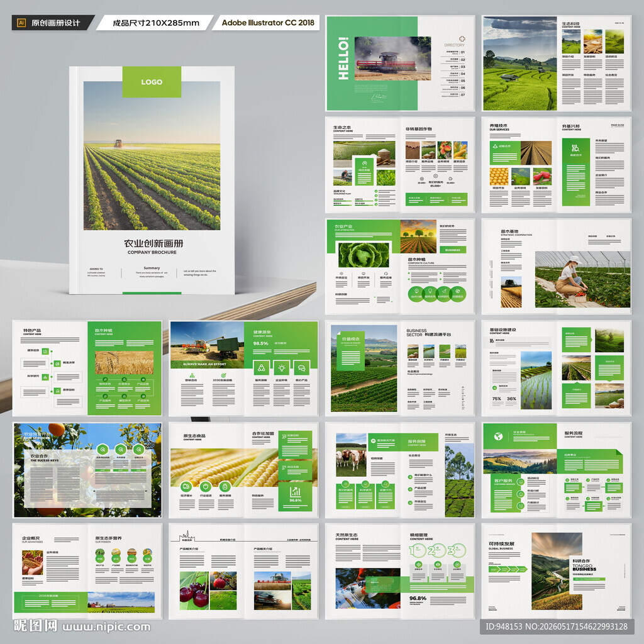The width and height of the screenshot is (644, 644).
Task: Click the 天然原生态 heading
Action: pos(347,535)
